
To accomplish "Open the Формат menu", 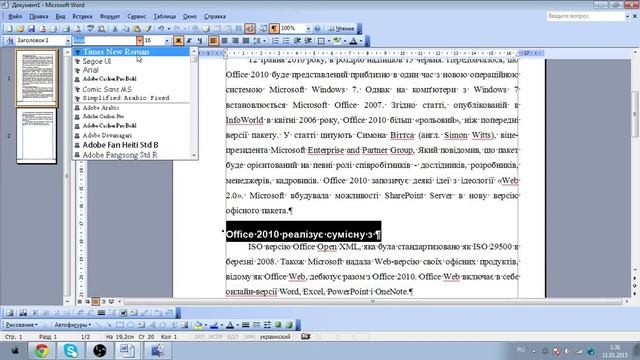I will [x=110, y=16].
